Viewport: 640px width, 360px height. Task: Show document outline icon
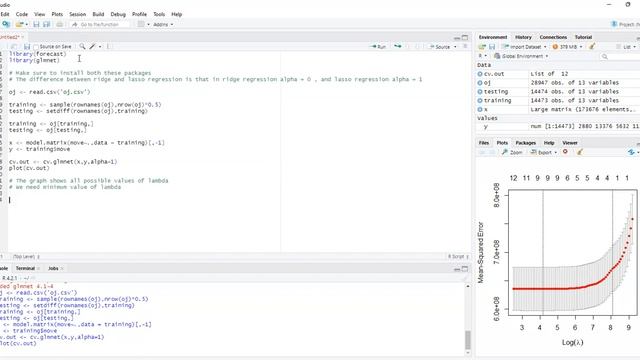(x=465, y=47)
